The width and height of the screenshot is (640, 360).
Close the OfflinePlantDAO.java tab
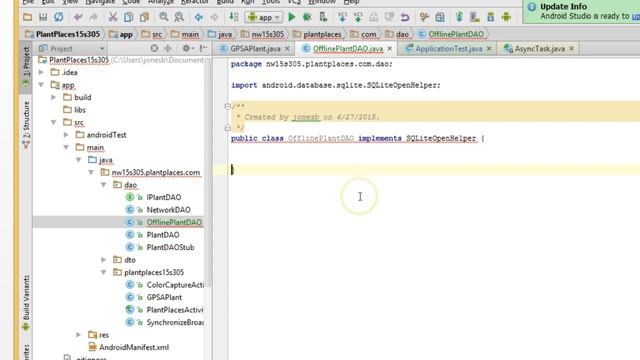coord(390,49)
